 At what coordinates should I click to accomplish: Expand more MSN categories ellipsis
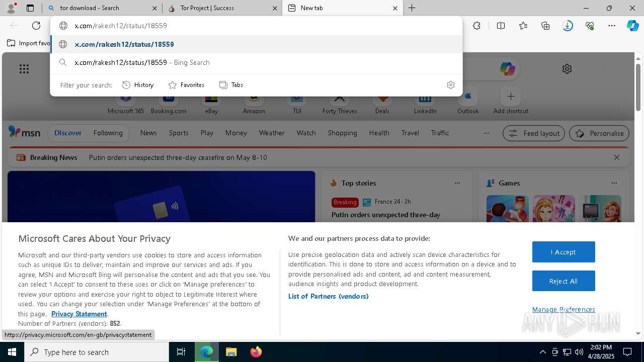coord(486,133)
